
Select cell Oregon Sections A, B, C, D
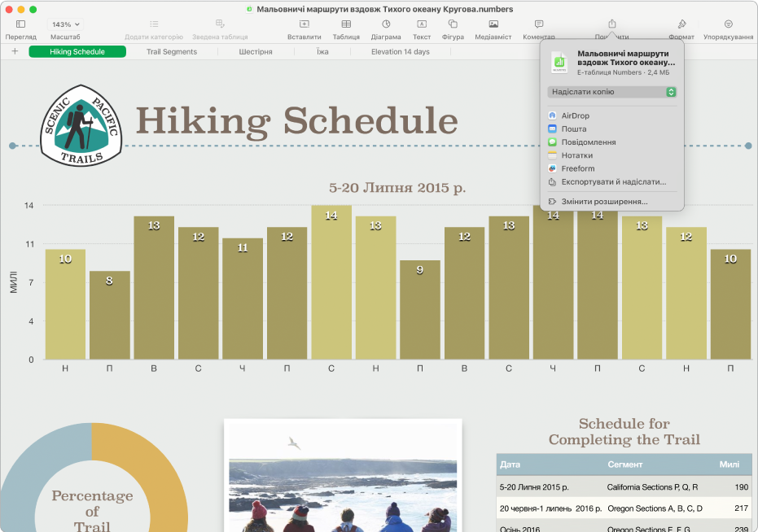click(x=655, y=508)
